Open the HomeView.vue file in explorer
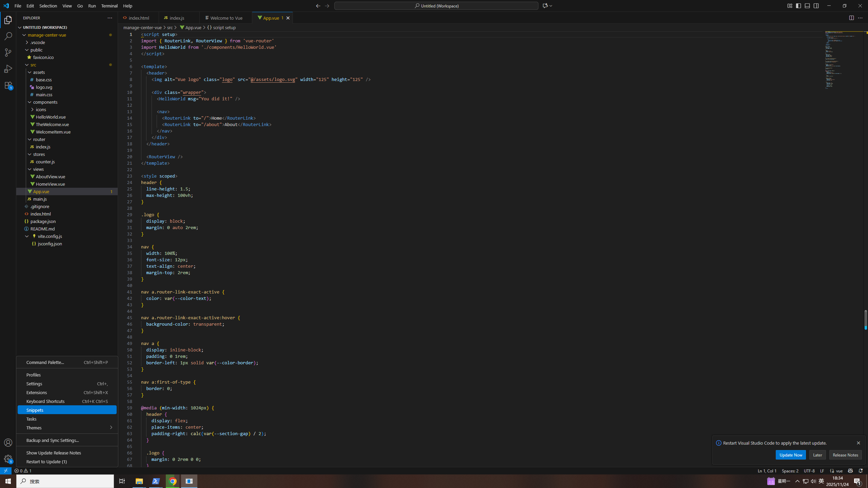The height and width of the screenshot is (488, 868). click(x=50, y=184)
